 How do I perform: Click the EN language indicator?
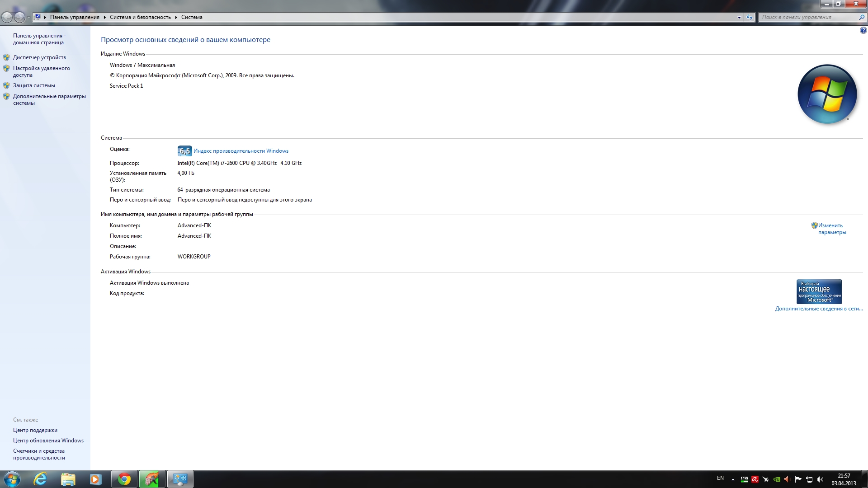coord(720,478)
